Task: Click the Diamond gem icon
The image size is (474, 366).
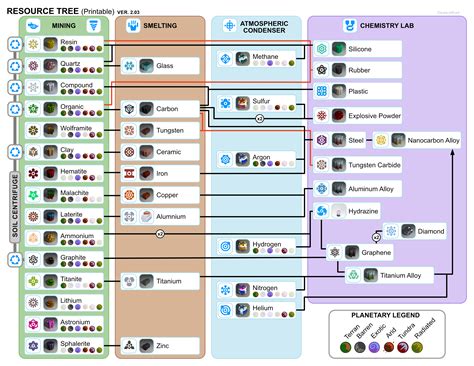Action: point(408,231)
